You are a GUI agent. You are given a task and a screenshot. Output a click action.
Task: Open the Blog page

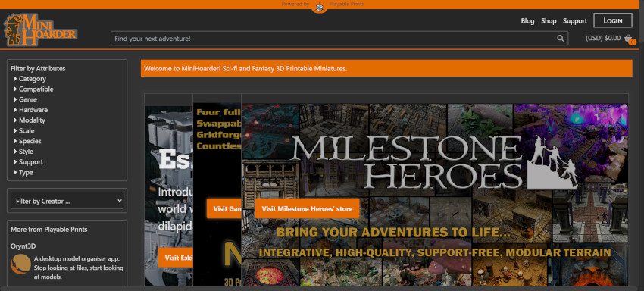tap(527, 21)
